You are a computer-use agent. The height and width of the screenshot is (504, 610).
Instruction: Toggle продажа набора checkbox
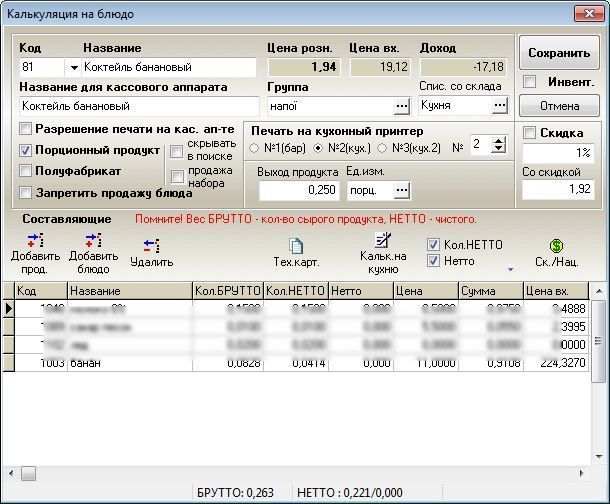(x=177, y=177)
